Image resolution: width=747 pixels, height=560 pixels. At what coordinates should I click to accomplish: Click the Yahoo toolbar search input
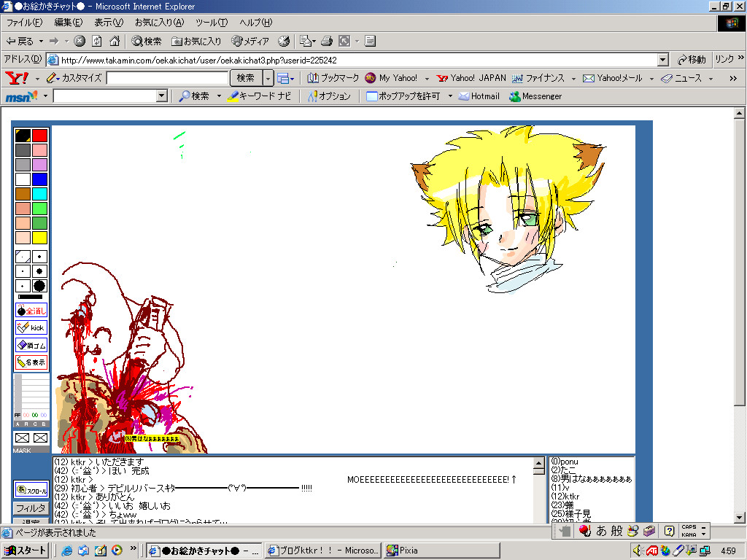[x=167, y=78]
